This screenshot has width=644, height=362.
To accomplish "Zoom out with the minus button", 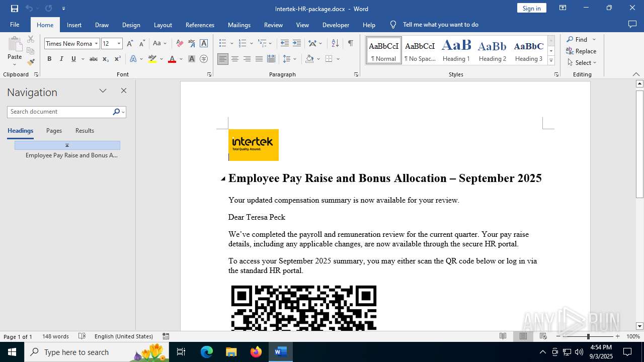I will pos(558,336).
